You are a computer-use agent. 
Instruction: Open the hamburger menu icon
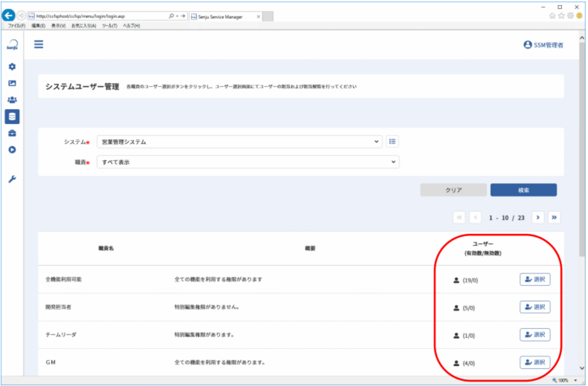click(x=39, y=44)
